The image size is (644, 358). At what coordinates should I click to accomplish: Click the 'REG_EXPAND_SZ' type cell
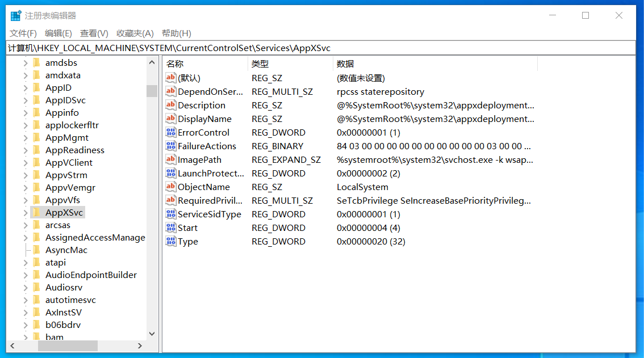tap(286, 159)
